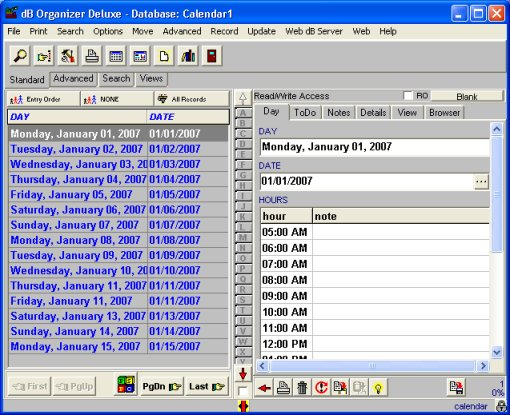This screenshot has width=510, height=415.
Task: Open the Web dB Server menu
Action: [x=314, y=31]
